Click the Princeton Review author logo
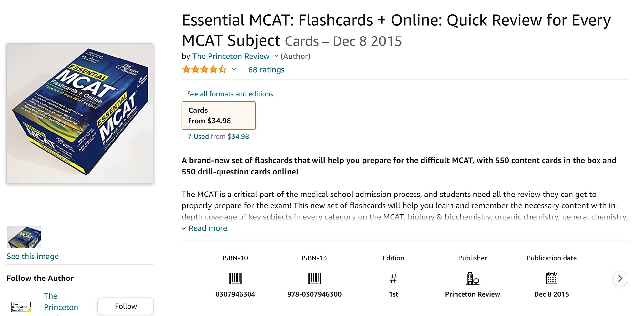This screenshot has width=644, height=316. pos(21,307)
